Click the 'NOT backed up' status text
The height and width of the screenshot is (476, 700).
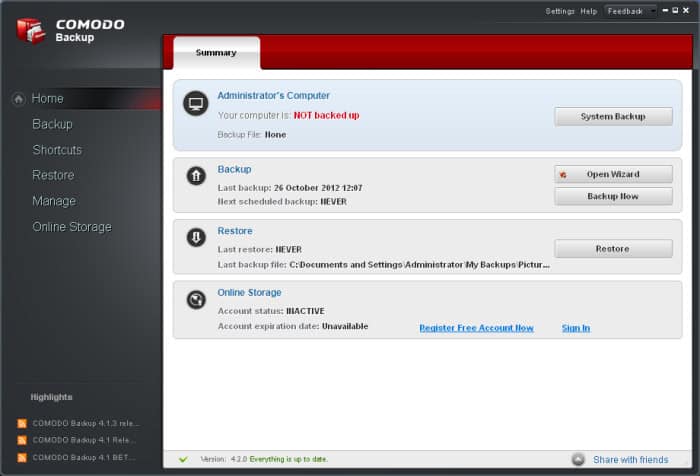tap(326, 115)
